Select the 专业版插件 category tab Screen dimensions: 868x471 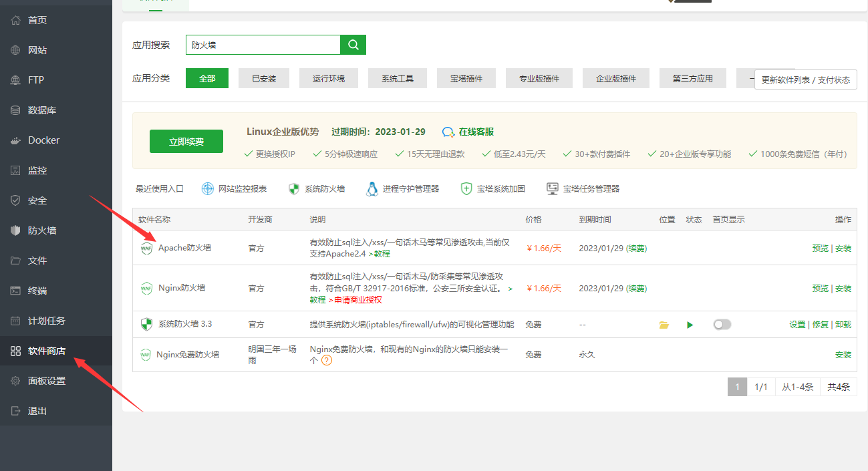[x=539, y=78]
